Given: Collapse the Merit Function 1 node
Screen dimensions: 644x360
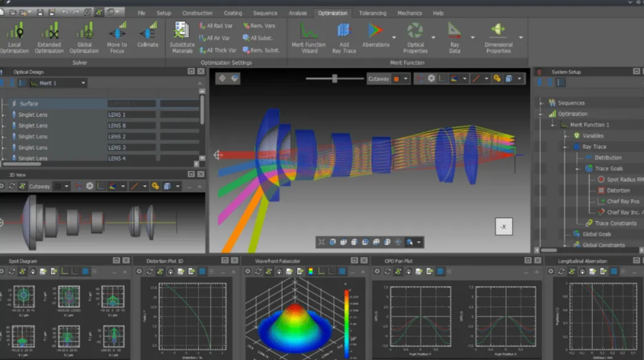Looking at the screenshot, I should point(553,125).
